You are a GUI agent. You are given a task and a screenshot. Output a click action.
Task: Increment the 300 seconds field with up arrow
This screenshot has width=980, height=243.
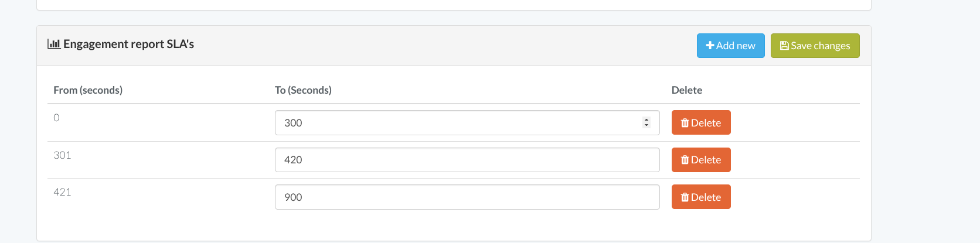pos(646,120)
